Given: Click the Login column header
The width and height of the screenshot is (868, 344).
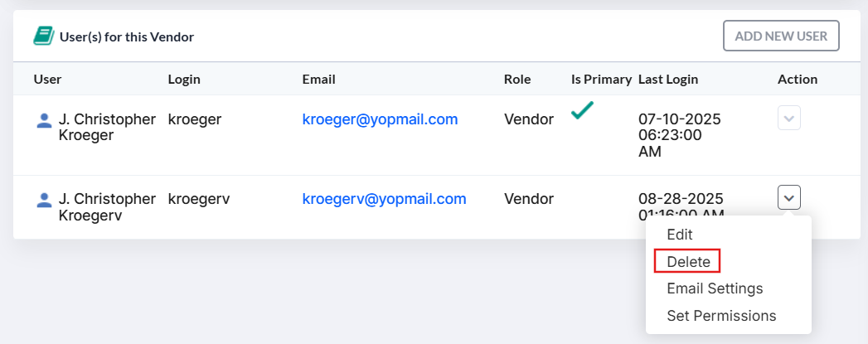Looking at the screenshot, I should point(184,79).
